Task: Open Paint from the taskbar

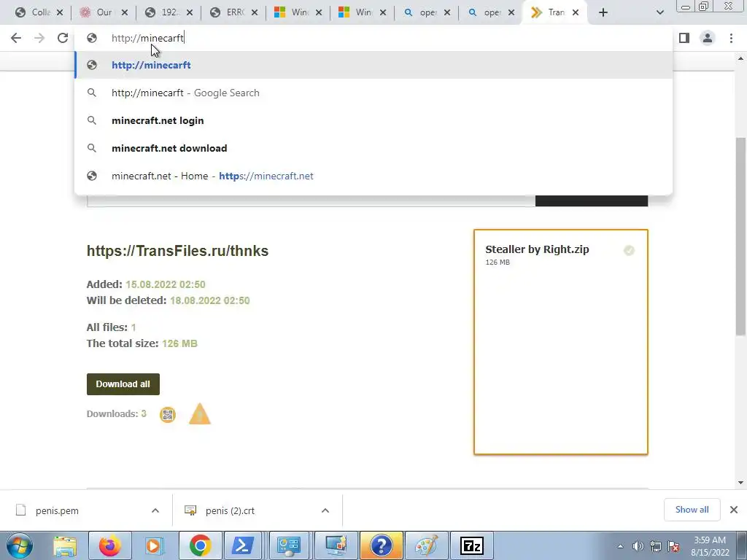Action: [426, 545]
